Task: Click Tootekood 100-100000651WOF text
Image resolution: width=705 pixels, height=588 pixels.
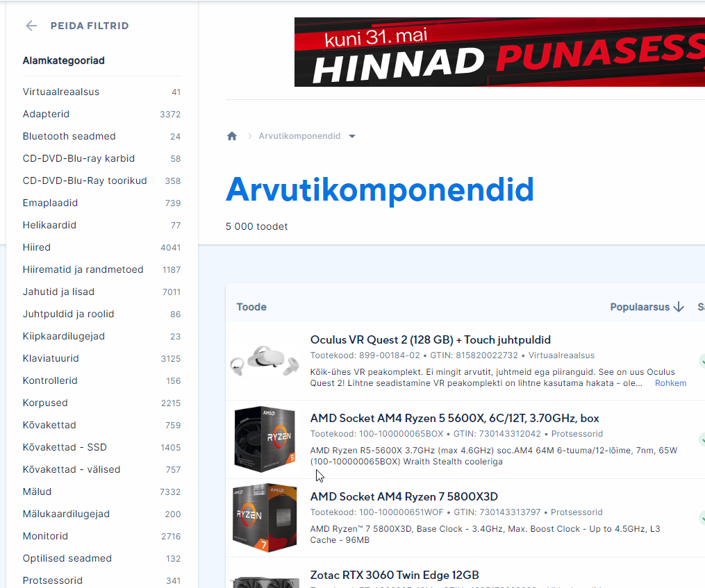Action: [x=376, y=512]
